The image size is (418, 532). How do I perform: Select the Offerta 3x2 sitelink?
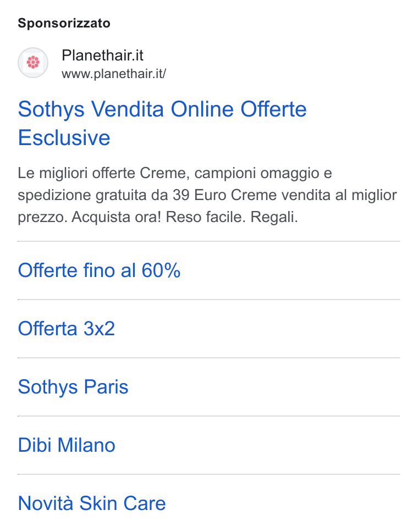(x=67, y=329)
